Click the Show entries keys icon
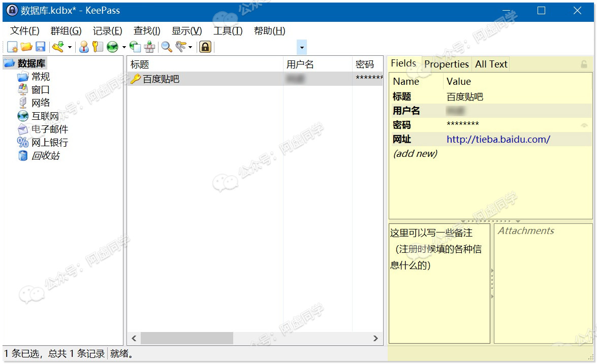 [x=180, y=47]
